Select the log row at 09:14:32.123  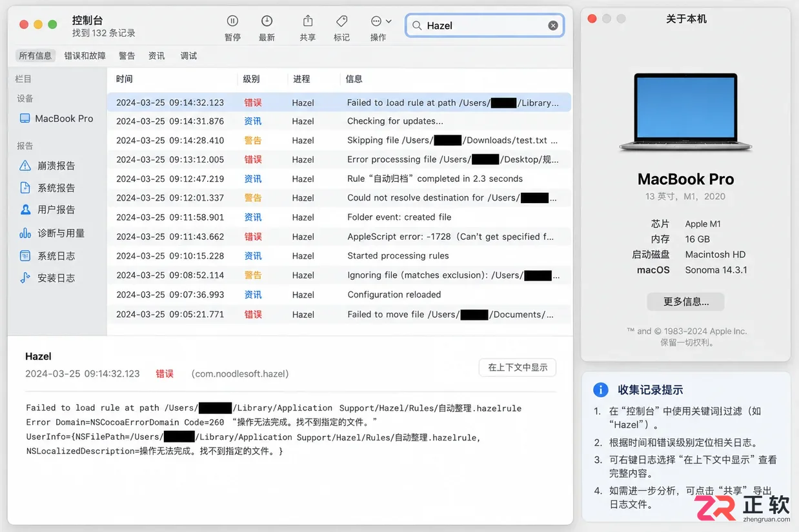point(339,103)
